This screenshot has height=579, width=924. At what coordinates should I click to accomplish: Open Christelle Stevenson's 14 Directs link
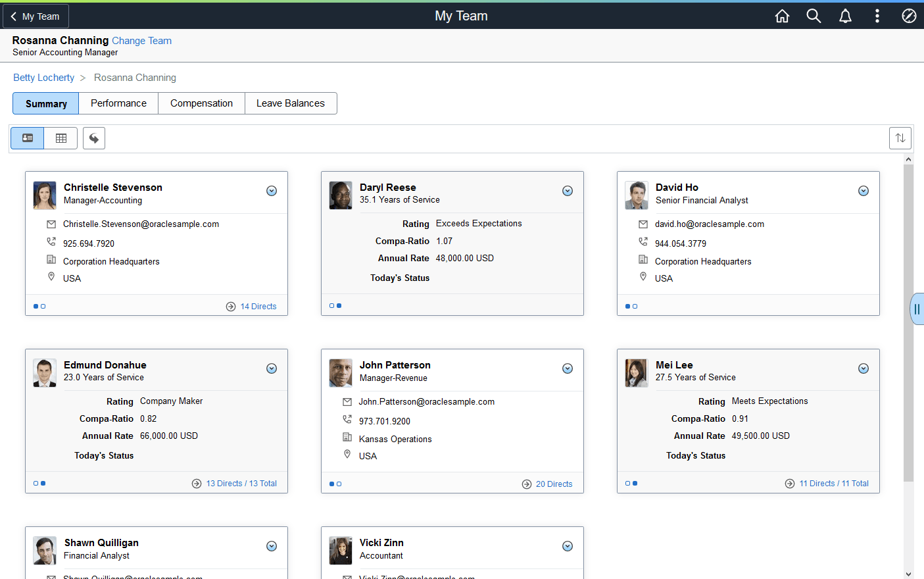pyautogui.click(x=258, y=307)
